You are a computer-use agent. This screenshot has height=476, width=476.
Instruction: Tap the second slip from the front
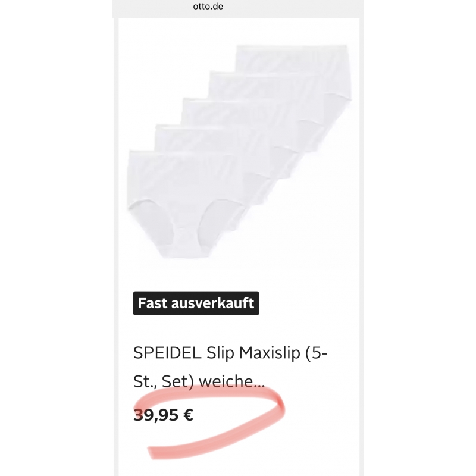click(208, 138)
